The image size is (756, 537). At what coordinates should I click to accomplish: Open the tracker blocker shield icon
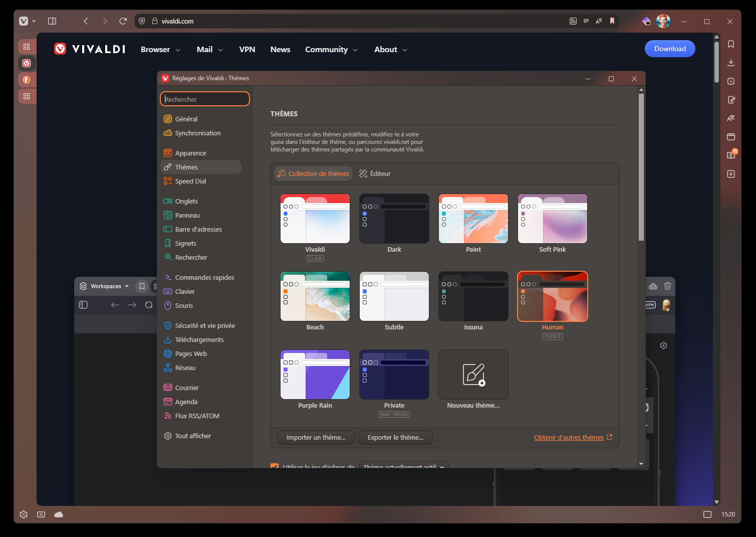tap(142, 21)
